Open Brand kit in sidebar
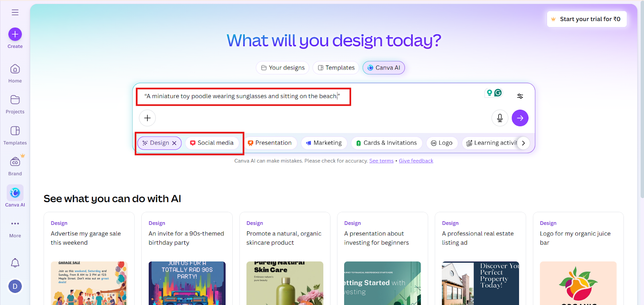644x305 pixels. click(x=15, y=166)
